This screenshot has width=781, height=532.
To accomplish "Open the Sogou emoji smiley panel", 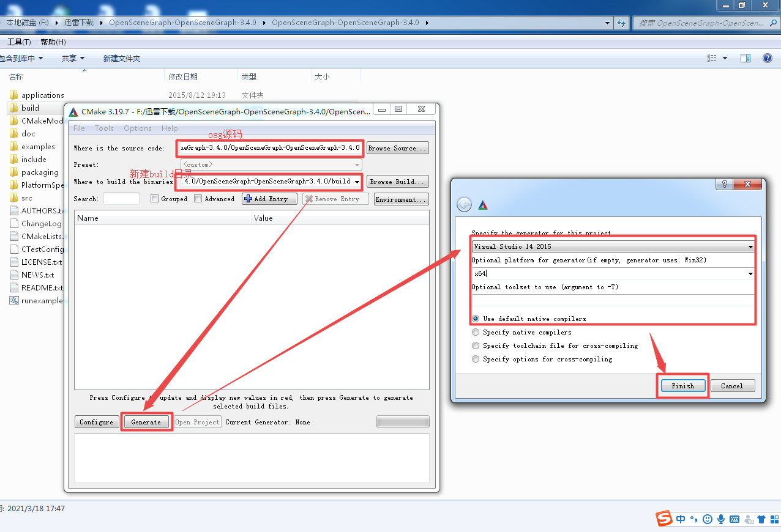I will click(x=708, y=519).
